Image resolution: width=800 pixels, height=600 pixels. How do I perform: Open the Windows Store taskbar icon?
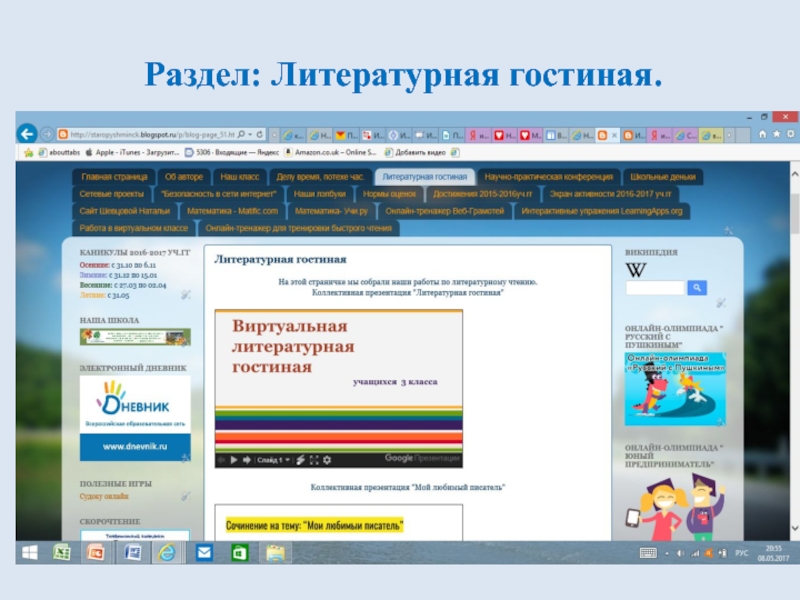tap(239, 553)
